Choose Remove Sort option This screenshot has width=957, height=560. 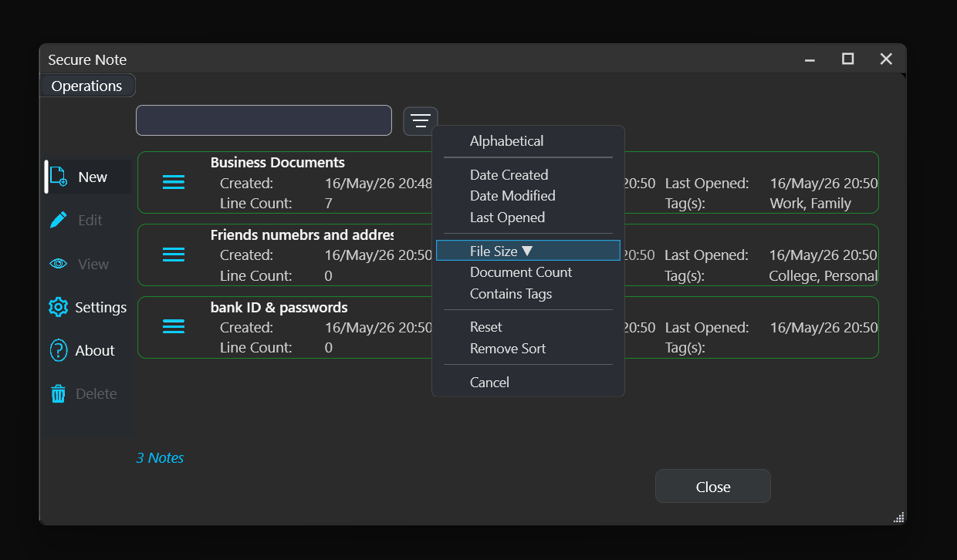point(508,349)
